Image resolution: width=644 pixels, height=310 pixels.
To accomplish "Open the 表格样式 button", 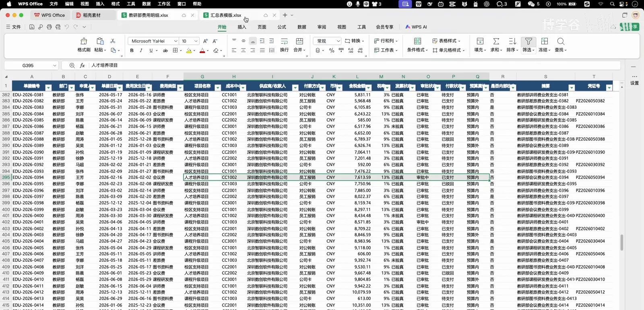I will pyautogui.click(x=446, y=41).
